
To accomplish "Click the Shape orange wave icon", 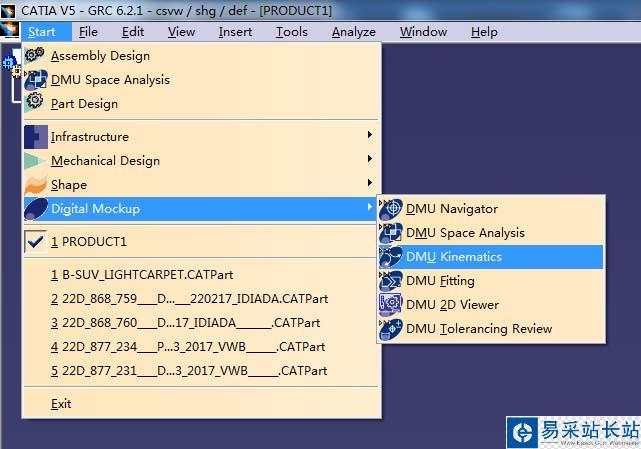I will (x=36, y=185).
